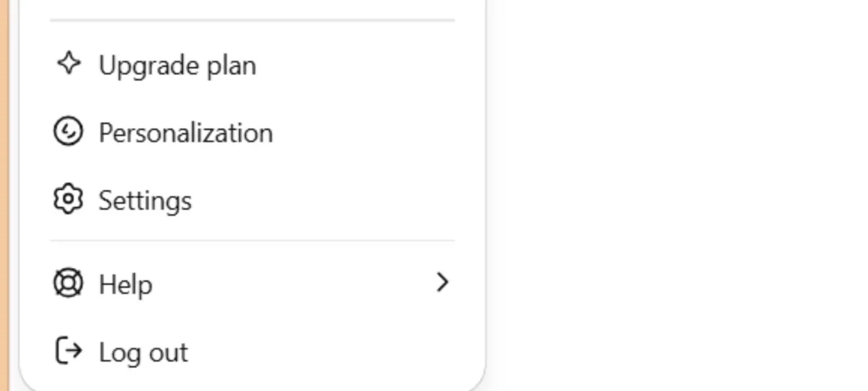Image resolution: width=868 pixels, height=391 pixels.
Task: Click empty row space right of Upgrade plan
Action: click(356, 65)
